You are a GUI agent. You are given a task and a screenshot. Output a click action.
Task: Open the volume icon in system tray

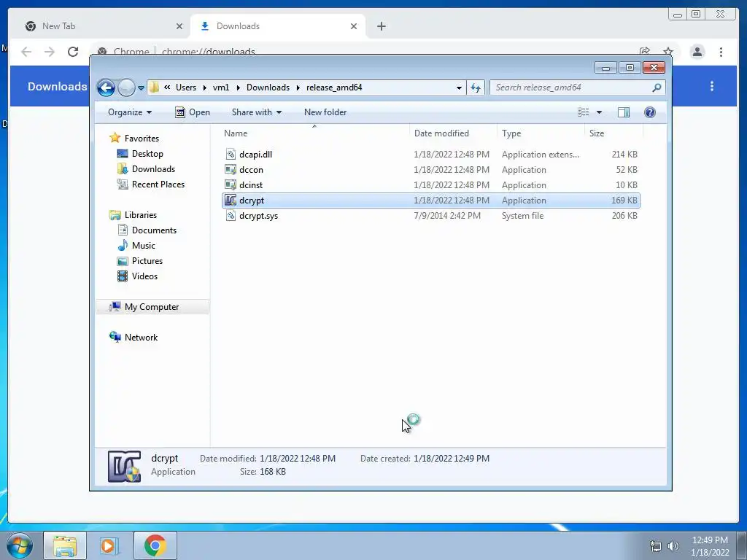click(x=673, y=546)
